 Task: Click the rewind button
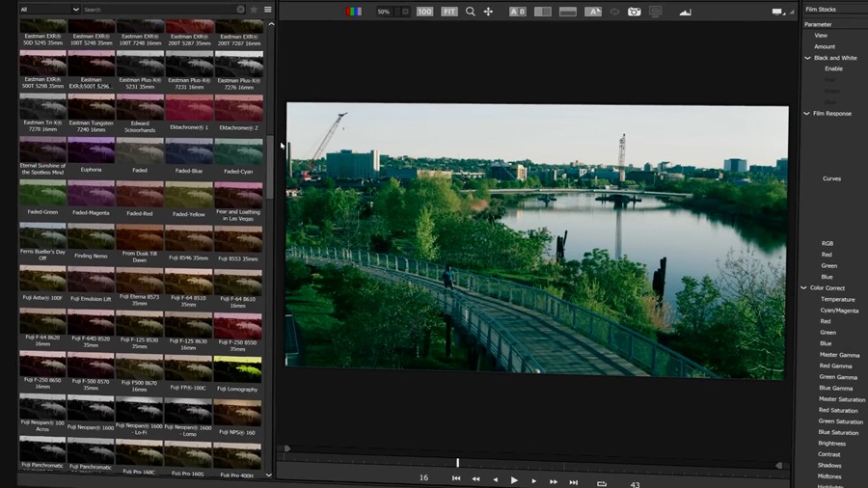476,479
